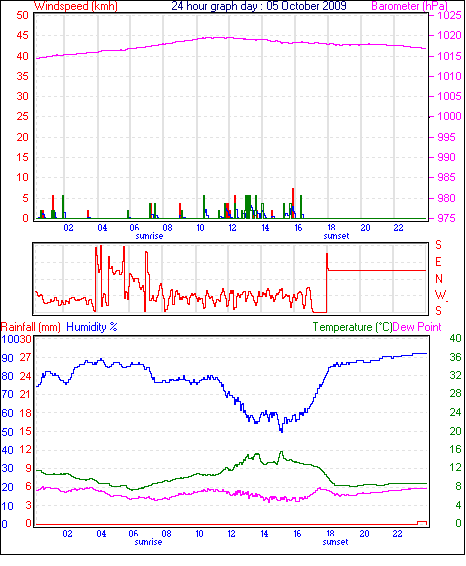The height and width of the screenshot is (566, 466).
Task: Select barometer scale value 1020
Action: click(449, 35)
